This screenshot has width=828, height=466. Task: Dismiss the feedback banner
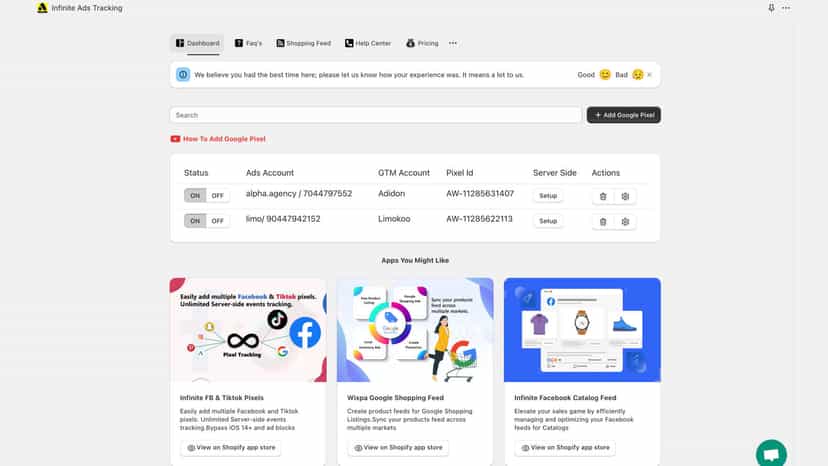pyautogui.click(x=650, y=75)
